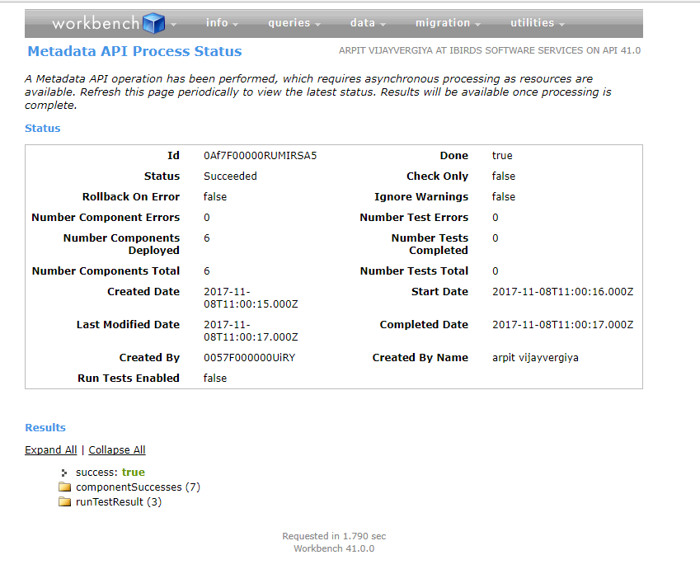700x588 pixels.
Task: Click Created By Name value arpit vijayvergiya
Action: click(535, 358)
